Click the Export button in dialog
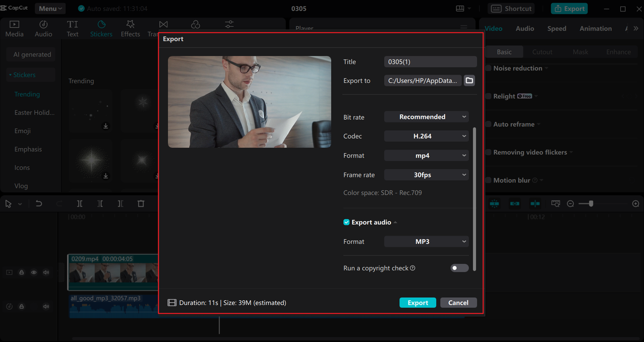This screenshot has height=342, width=644. coord(418,303)
